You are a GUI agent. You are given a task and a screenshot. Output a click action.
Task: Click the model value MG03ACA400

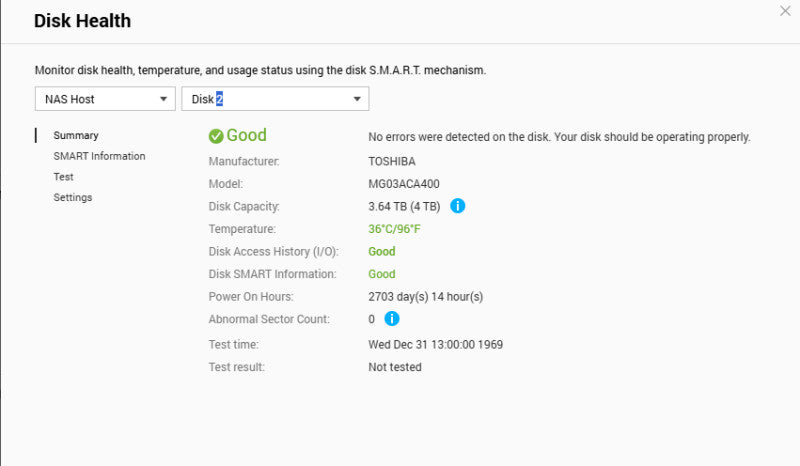[x=404, y=184]
